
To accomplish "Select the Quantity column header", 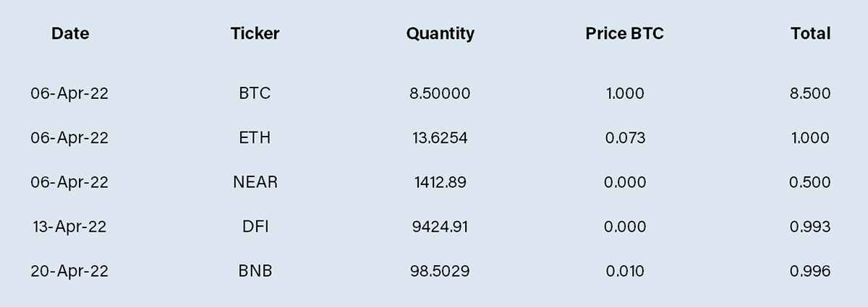I will coord(440,34).
